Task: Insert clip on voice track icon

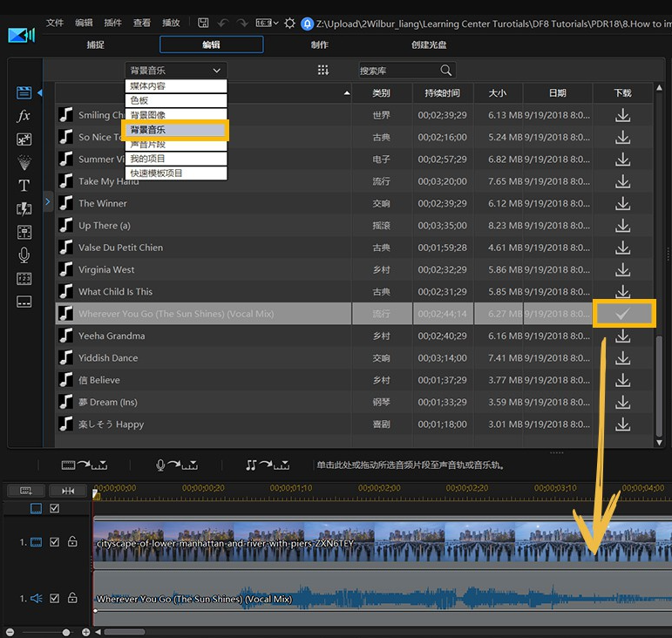Action: [x=176, y=465]
